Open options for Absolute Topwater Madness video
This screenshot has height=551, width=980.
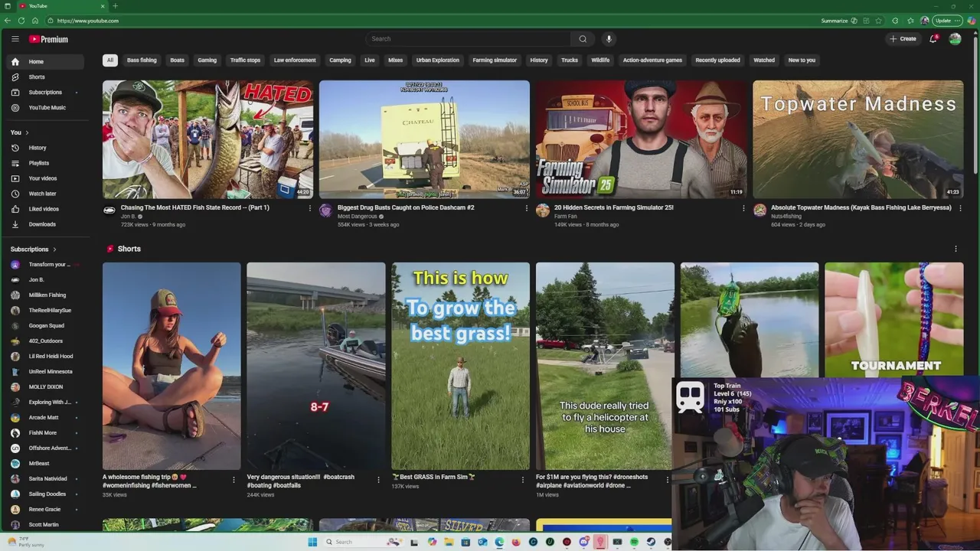(x=959, y=208)
